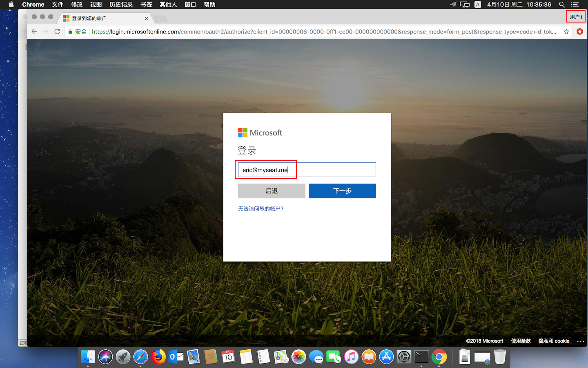This screenshot has width=588, height=368.
Task: Open 无法访问您的帐户? link
Action: pos(261,209)
